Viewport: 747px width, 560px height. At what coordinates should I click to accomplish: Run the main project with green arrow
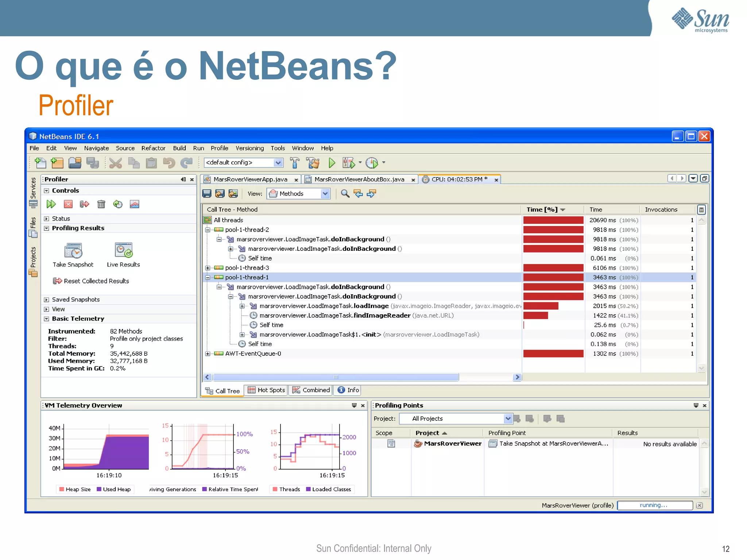coord(332,163)
